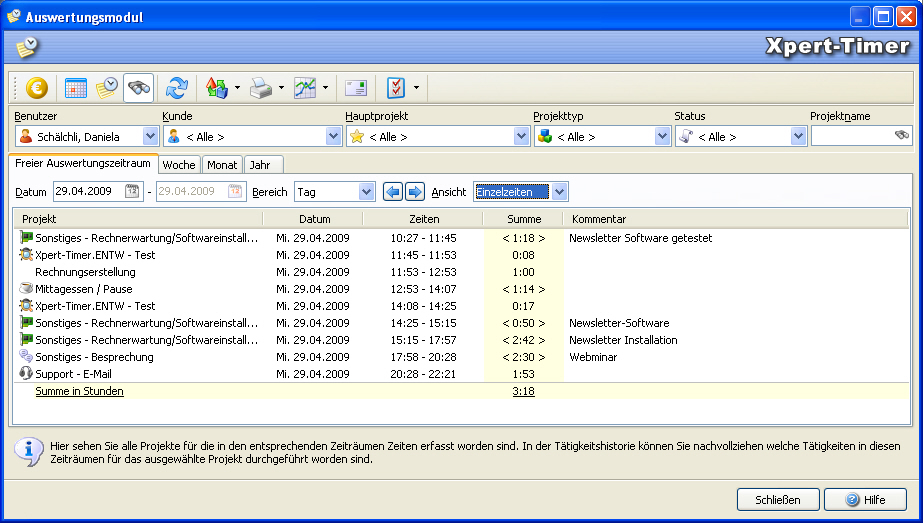
Task: Click flag icon of the 15:15 - 17:57 row
Action: click(26, 339)
